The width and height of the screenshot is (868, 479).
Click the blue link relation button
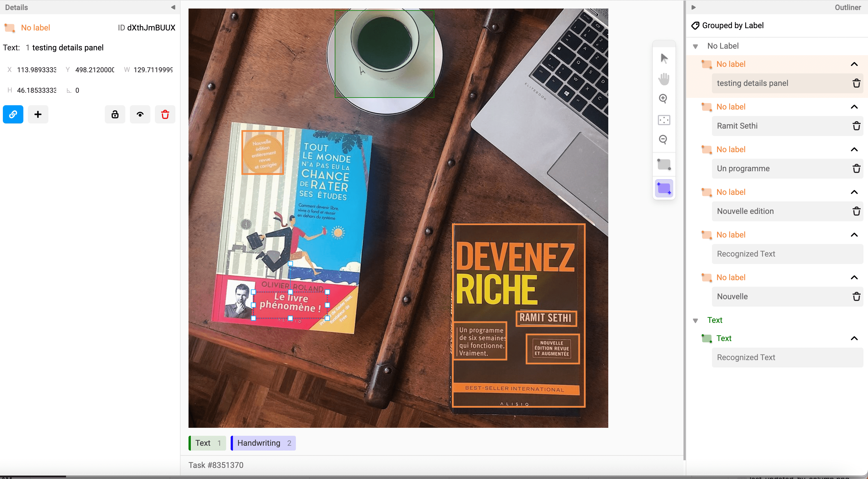click(13, 115)
